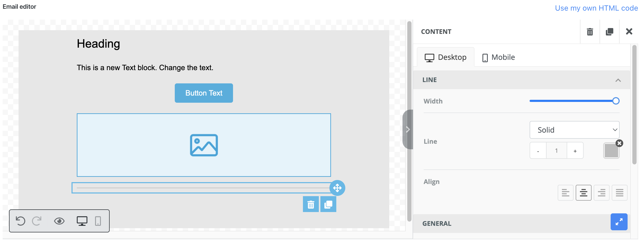Open the Use my own HTML code link
644x243 pixels.
597,8
